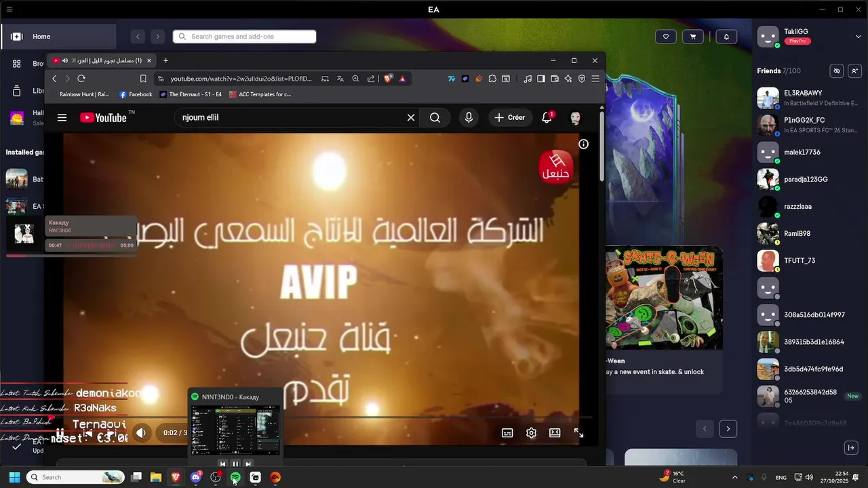Toggle the browser sidebar panel
The height and width of the screenshot is (488, 868).
(x=541, y=79)
